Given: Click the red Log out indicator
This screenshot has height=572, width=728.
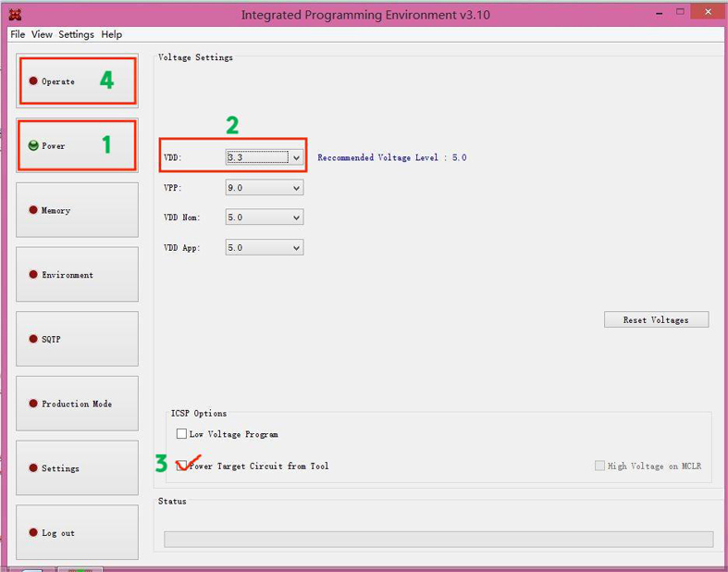Looking at the screenshot, I should [33, 532].
